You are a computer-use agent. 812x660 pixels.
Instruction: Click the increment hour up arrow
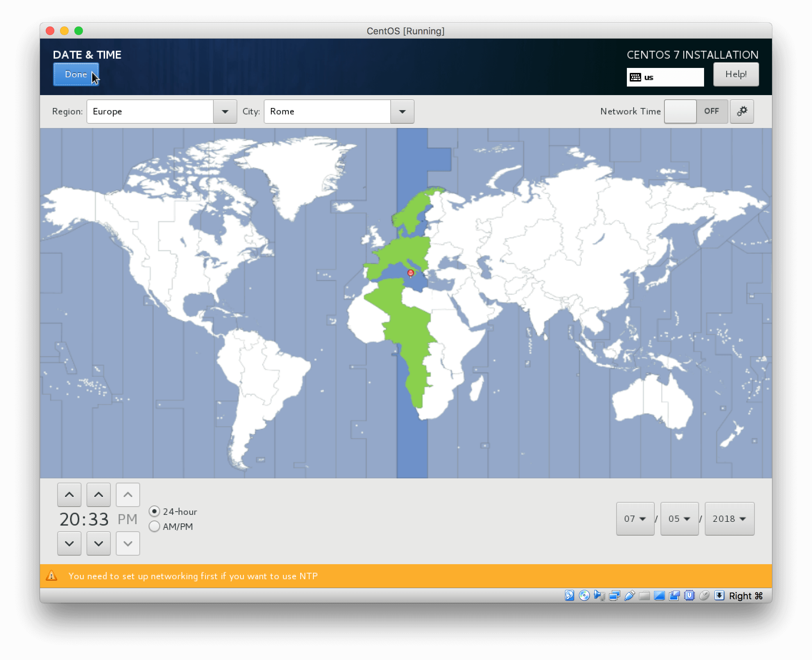pos(69,494)
